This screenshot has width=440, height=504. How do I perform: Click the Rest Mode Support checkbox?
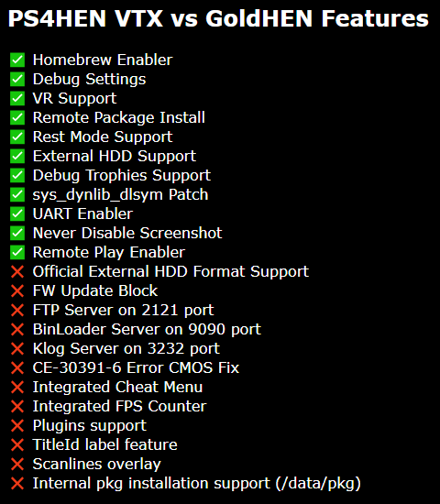click(x=17, y=137)
